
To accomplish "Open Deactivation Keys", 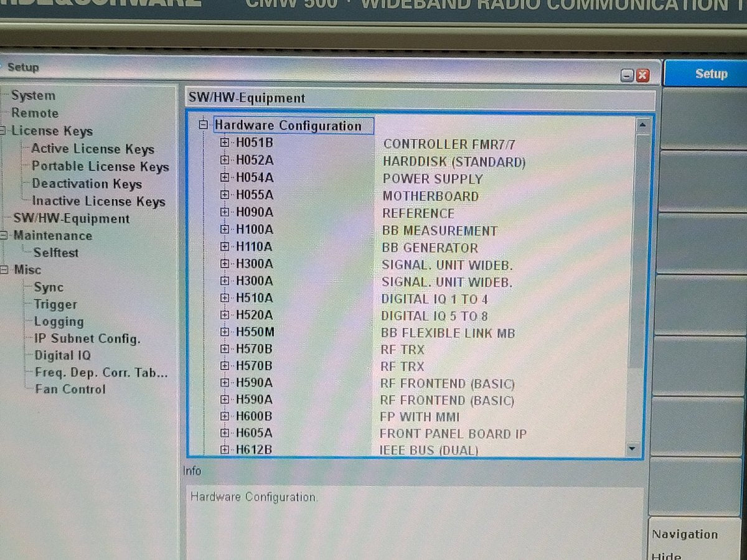I will point(87,184).
